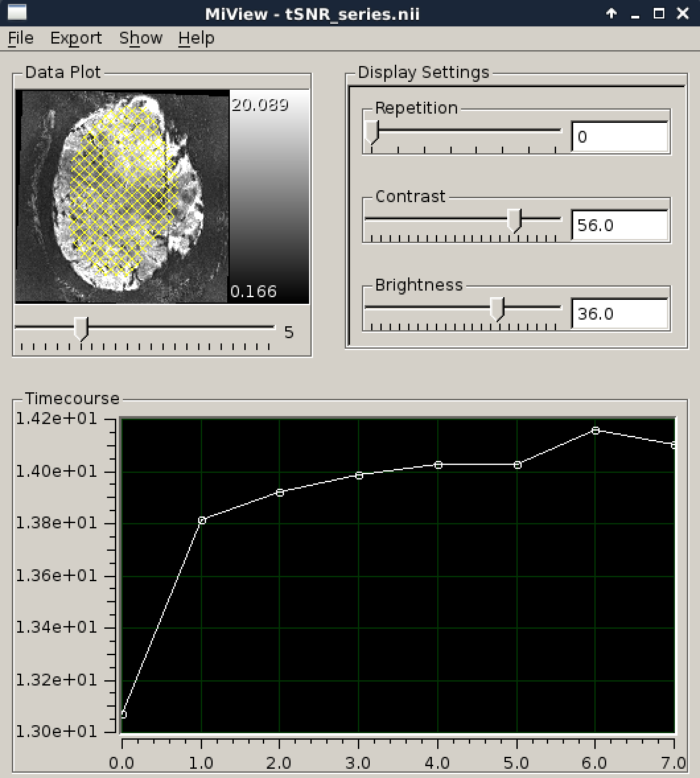The width and height of the screenshot is (700, 778).
Task: Click the timecourse peak point at 6.0
Action: pyautogui.click(x=596, y=431)
